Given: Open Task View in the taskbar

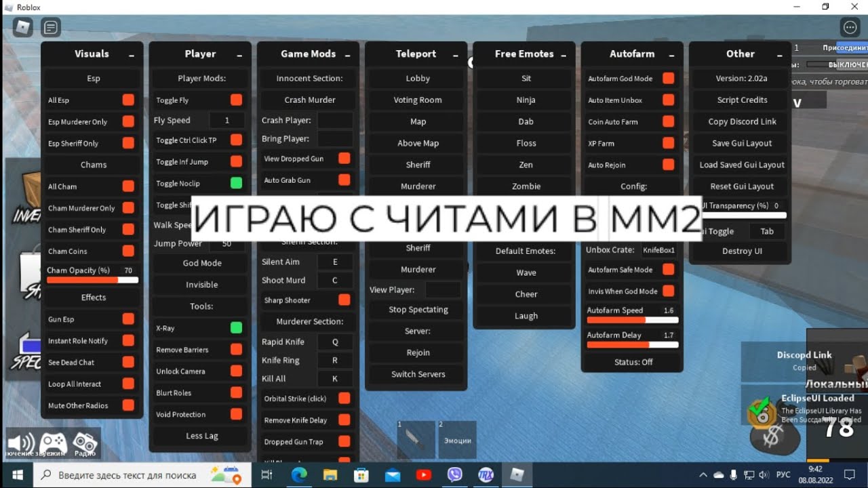Looking at the screenshot, I should 267,475.
